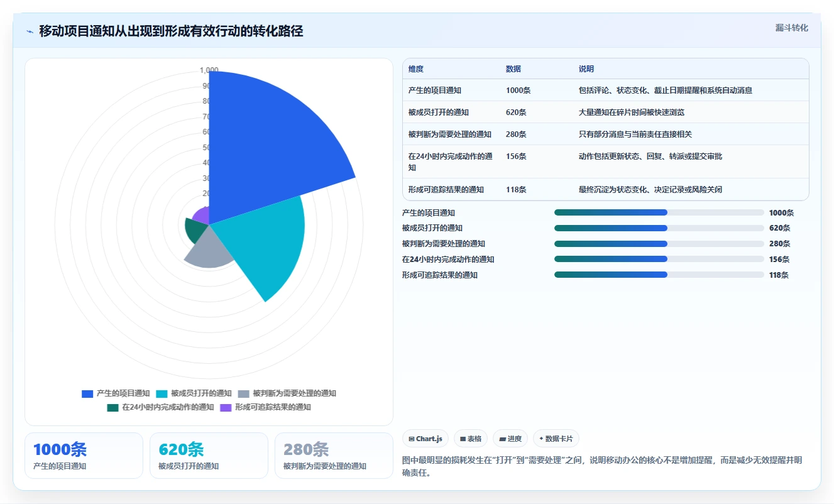Click description 只有部分消息与当前责任直接相关
Screen dimensions: 834x504
635,134
